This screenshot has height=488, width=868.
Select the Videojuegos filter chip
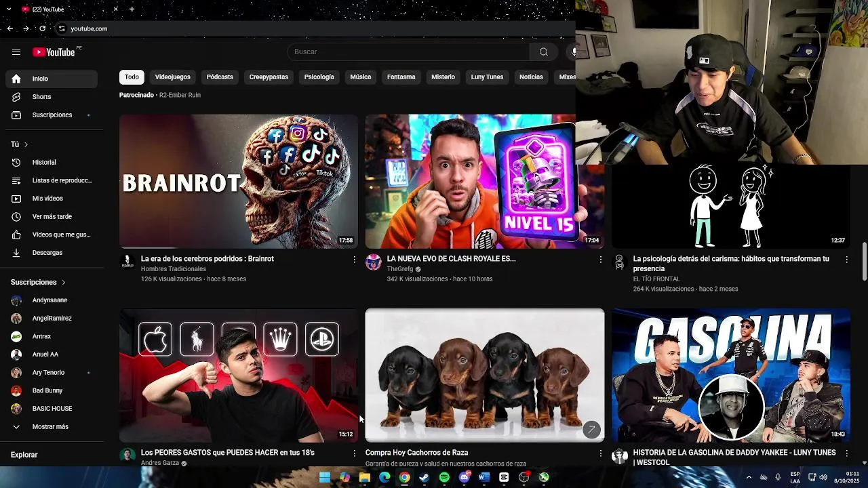[x=172, y=77]
